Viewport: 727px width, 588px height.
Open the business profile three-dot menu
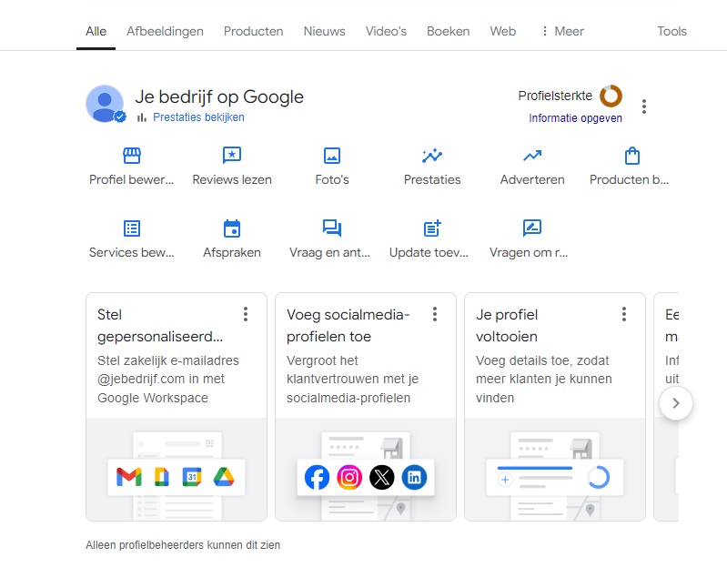[x=644, y=106]
